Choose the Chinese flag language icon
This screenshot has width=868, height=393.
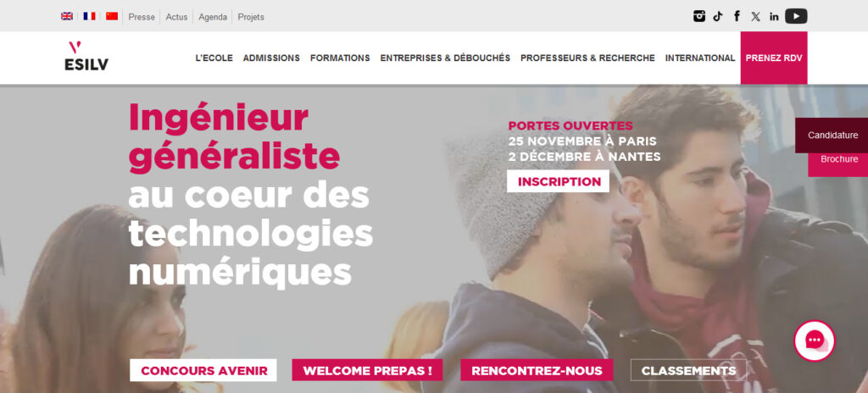112,17
